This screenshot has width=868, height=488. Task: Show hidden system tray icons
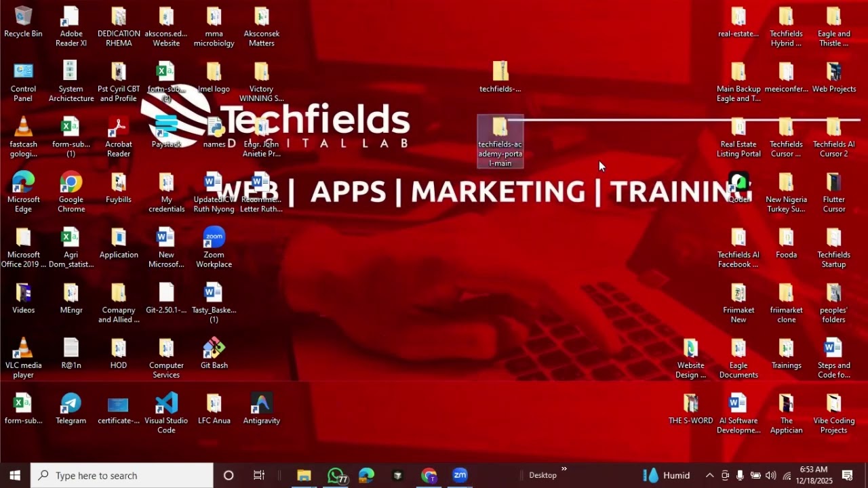[x=709, y=475]
